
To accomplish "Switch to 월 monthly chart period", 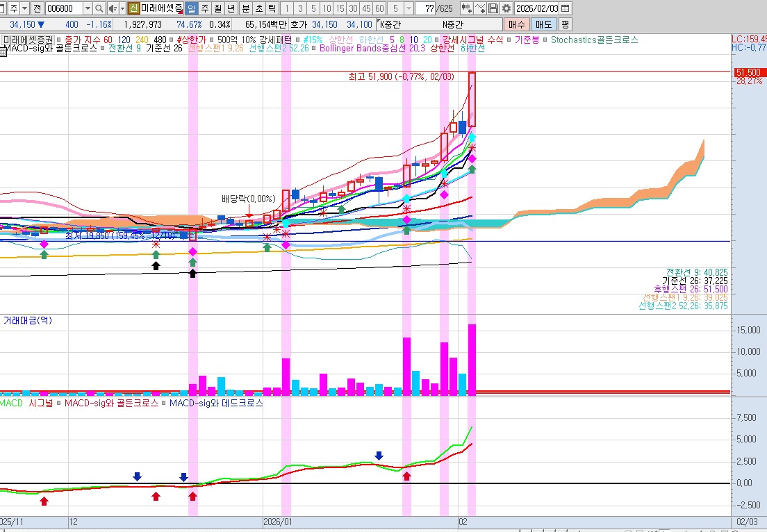I will tap(218, 8).
